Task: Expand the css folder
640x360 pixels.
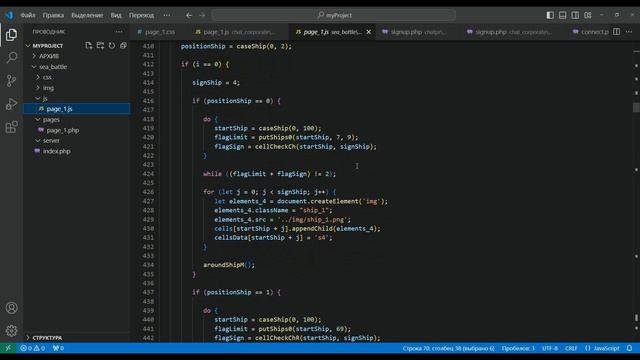Action: [x=47, y=77]
